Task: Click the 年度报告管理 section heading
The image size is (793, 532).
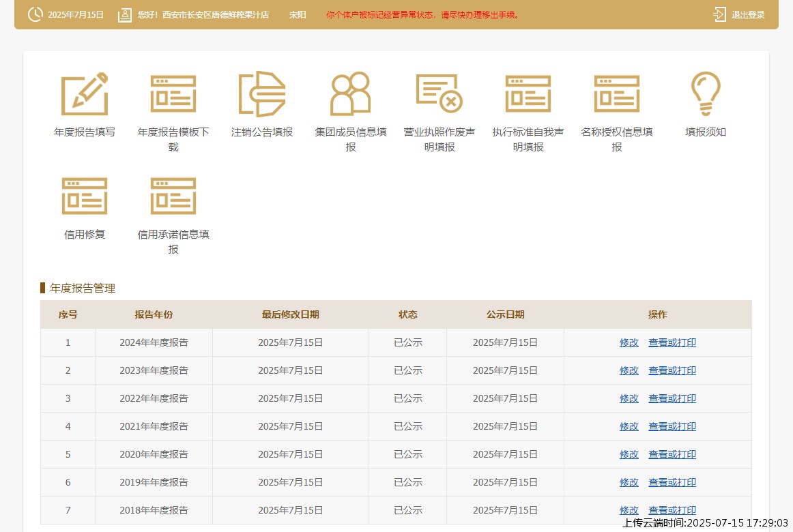Action: pos(83,288)
